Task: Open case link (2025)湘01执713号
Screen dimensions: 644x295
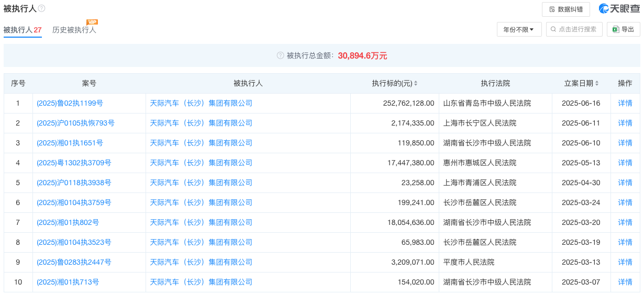Action: coord(68,282)
